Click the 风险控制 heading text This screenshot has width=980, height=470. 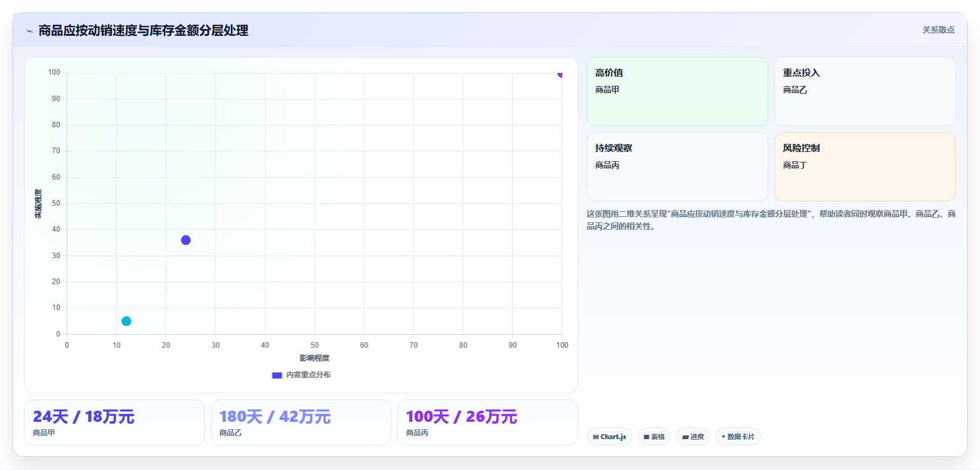pyautogui.click(x=801, y=148)
